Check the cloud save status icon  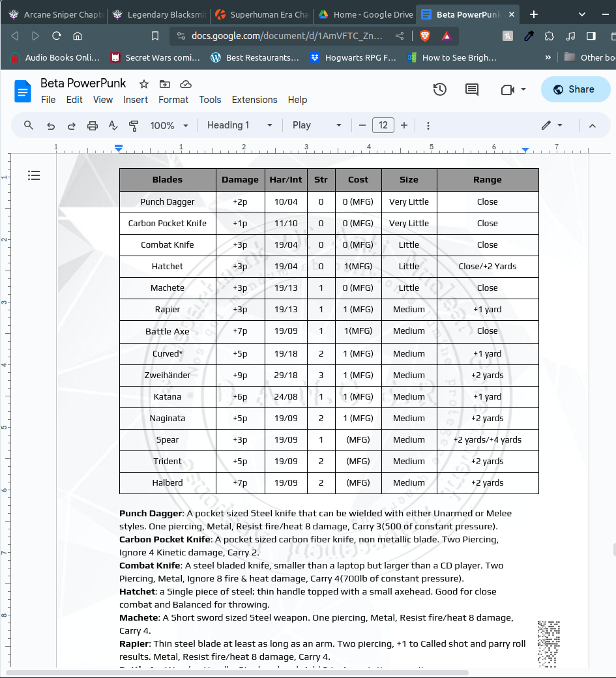point(185,84)
